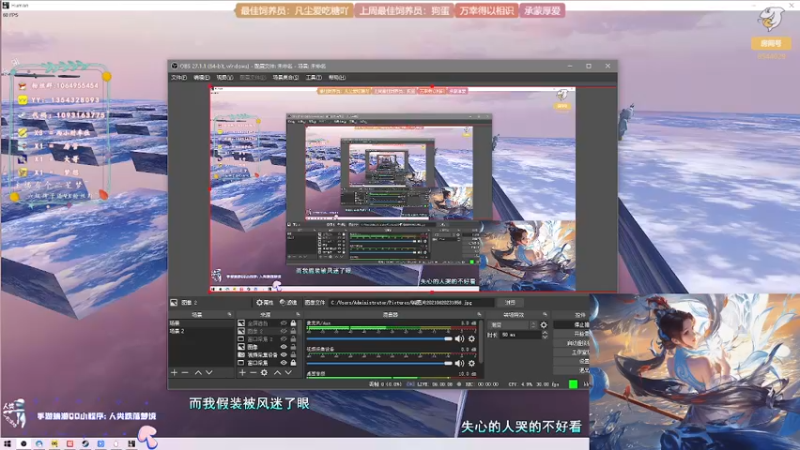Open the scene transition type dropdown
Image resolution: width=800 pixels, height=450 pixels.
pyautogui.click(x=513, y=325)
